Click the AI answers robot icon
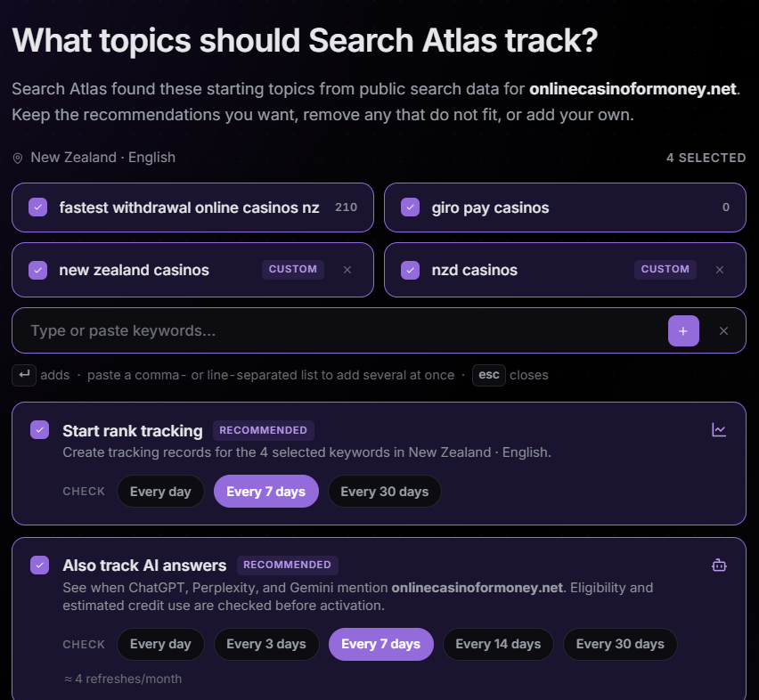The width and height of the screenshot is (759, 700). click(x=719, y=565)
